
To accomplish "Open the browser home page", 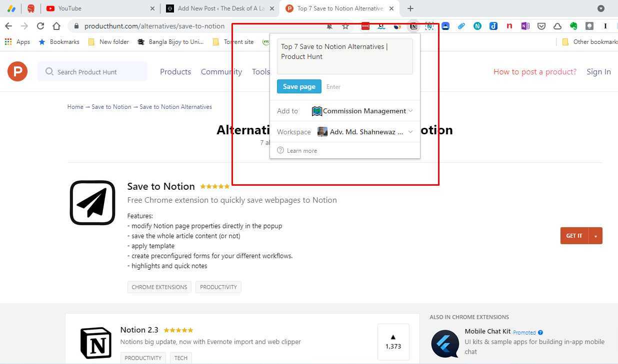I will click(x=56, y=26).
